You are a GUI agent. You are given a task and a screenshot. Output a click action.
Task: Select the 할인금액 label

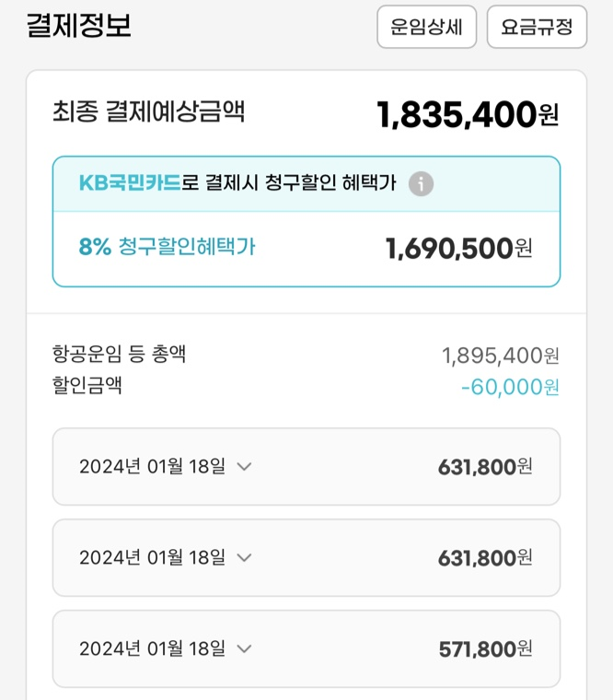click(x=87, y=386)
